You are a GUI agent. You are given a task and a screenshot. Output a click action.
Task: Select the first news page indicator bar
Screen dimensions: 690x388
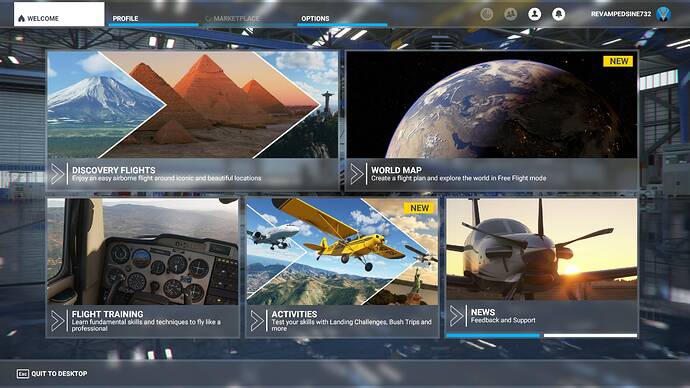493,335
